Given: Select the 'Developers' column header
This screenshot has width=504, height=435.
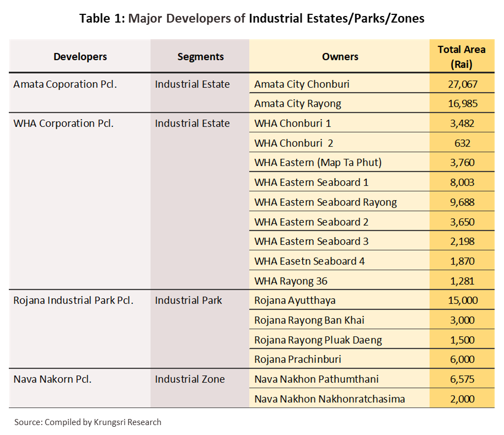Looking at the screenshot, I should pyautogui.click(x=80, y=57).
